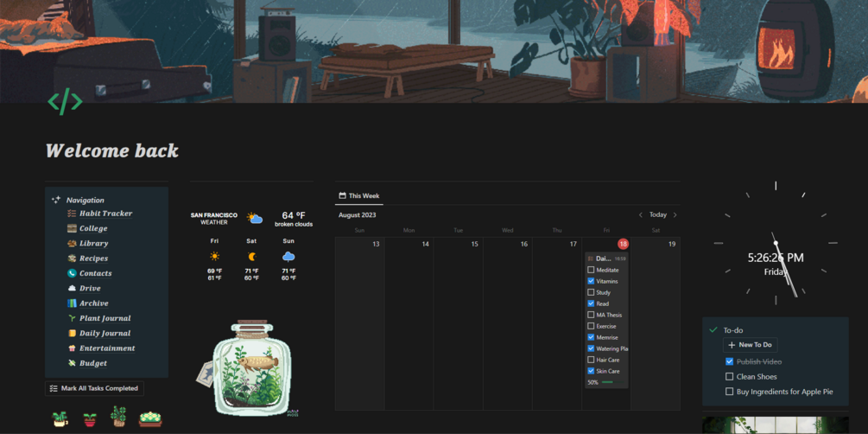Viewport: 868px width, 434px height.
Task: Open the Archive page link
Action: click(x=94, y=303)
